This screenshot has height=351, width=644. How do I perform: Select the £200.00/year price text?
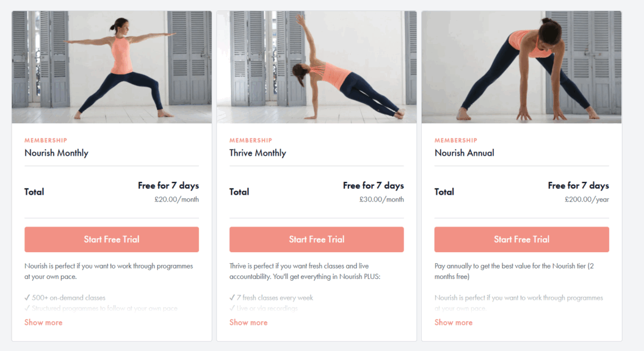[x=586, y=199]
